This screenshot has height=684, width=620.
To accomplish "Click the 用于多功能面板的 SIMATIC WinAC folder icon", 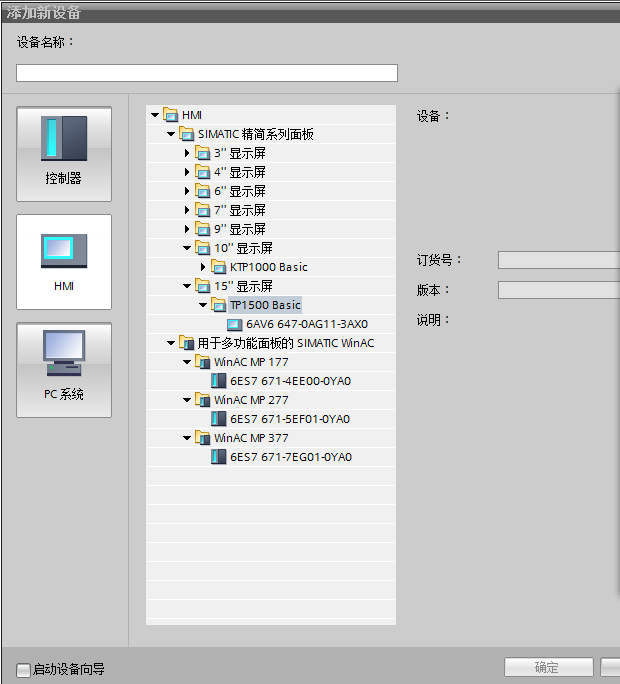I will (187, 343).
